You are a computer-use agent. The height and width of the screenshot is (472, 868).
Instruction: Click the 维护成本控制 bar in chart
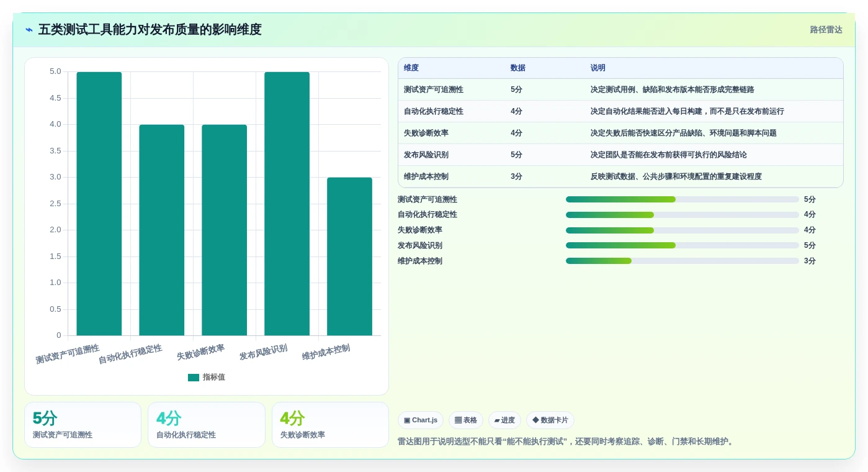click(x=349, y=256)
